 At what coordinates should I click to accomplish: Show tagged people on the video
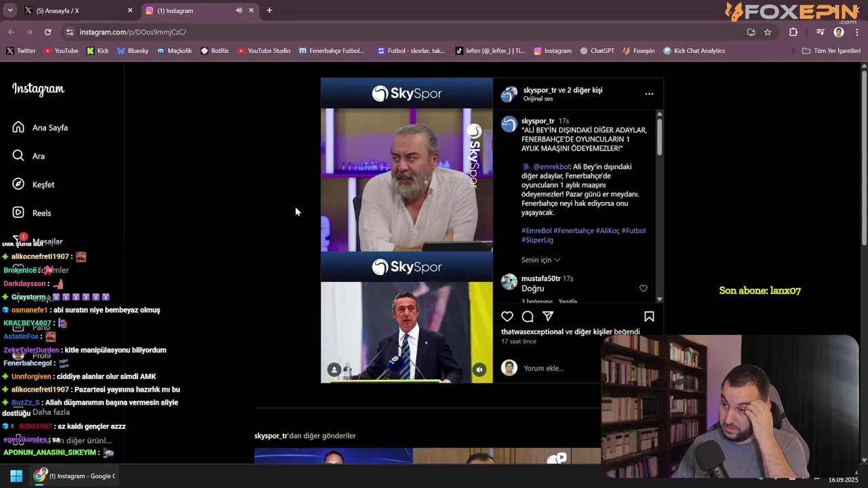334,369
